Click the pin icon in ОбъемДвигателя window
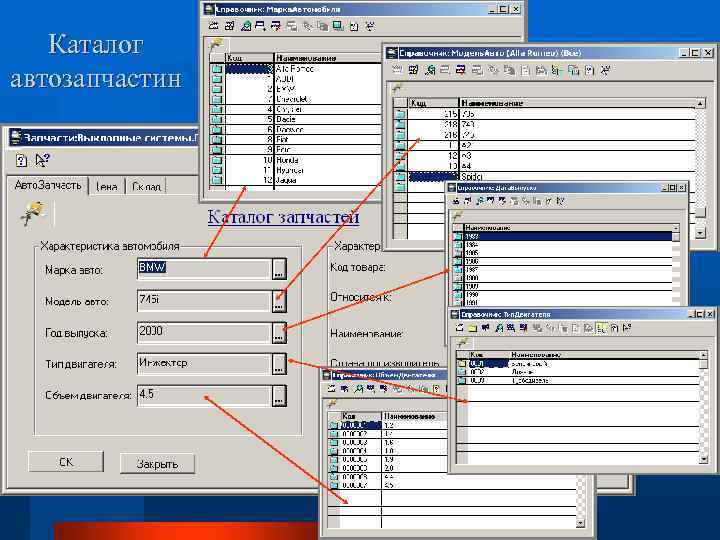720x540 pixels. pos(332,403)
